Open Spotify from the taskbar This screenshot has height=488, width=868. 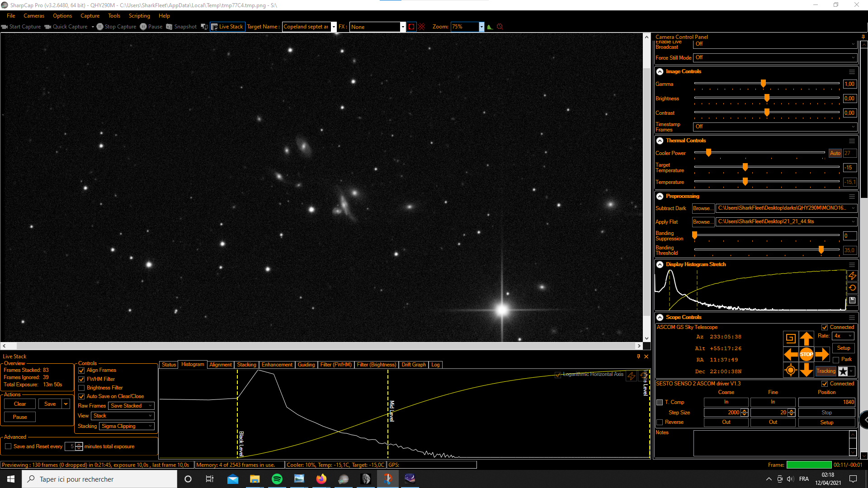[277, 479]
